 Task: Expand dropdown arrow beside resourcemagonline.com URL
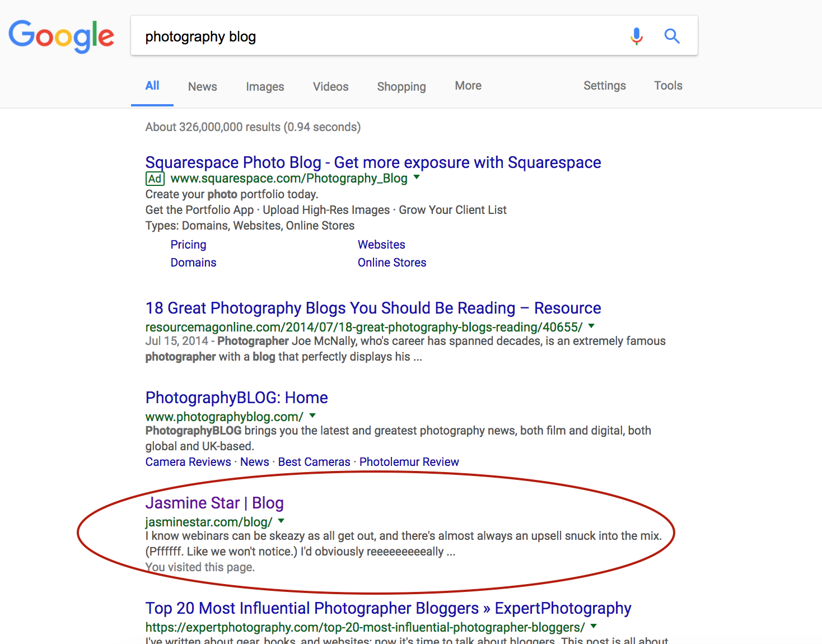coord(591,326)
